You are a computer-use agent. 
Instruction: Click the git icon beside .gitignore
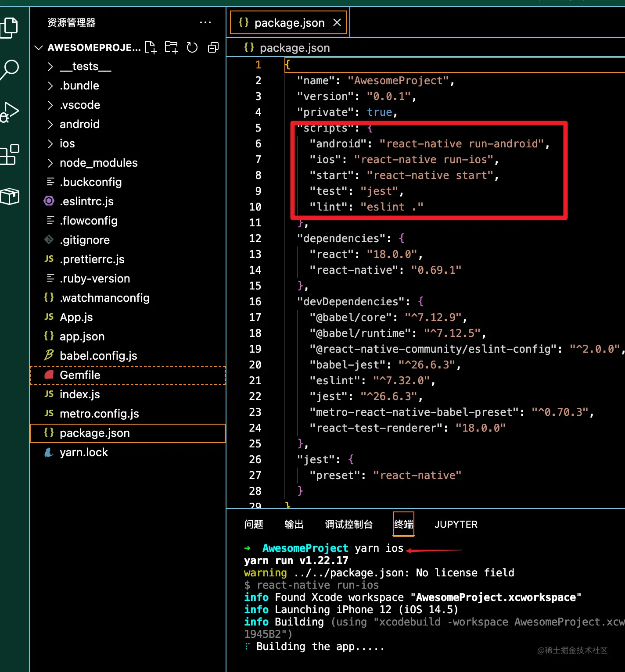(x=49, y=239)
